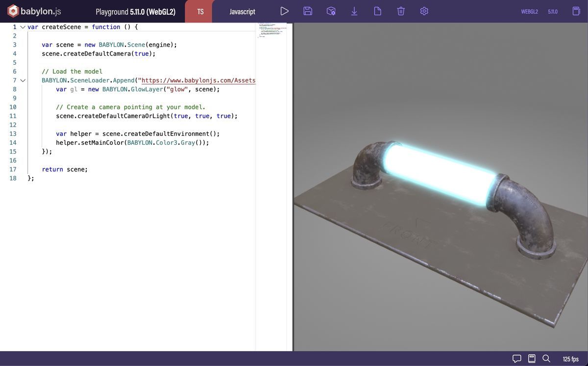The width and height of the screenshot is (588, 366).
Task: Run the playground scene
Action: (x=284, y=10)
